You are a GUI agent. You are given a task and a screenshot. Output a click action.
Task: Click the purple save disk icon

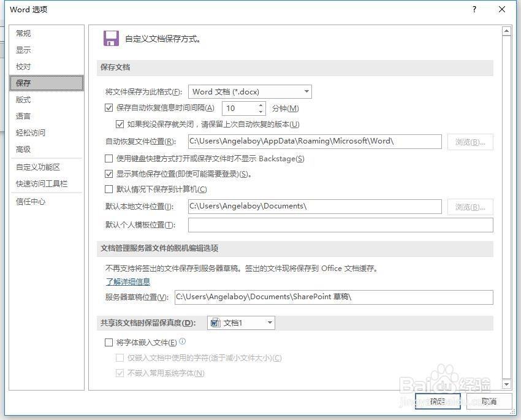pos(111,38)
